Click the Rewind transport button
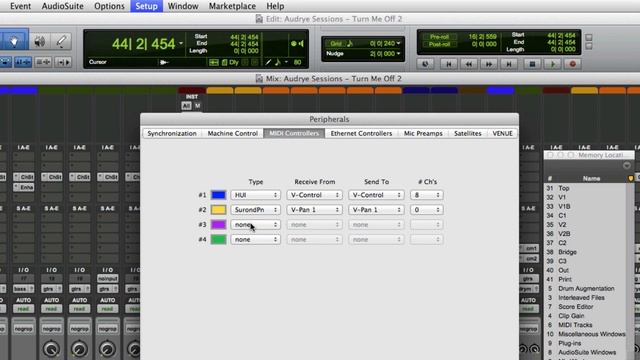 (x=469, y=64)
